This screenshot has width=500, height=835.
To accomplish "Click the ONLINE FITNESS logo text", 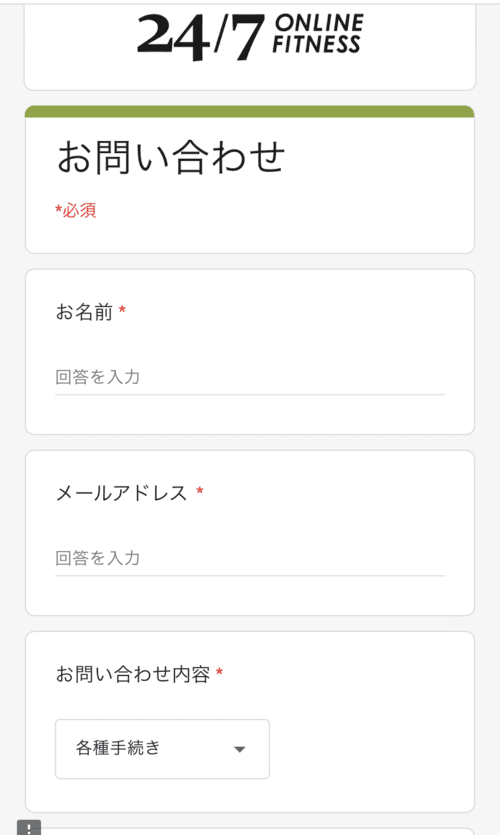I will [318, 34].
